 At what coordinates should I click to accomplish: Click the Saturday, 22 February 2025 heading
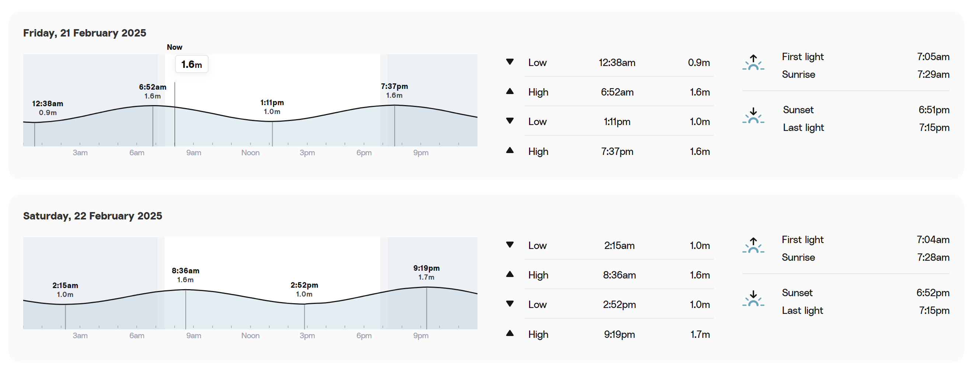pyautogui.click(x=92, y=216)
